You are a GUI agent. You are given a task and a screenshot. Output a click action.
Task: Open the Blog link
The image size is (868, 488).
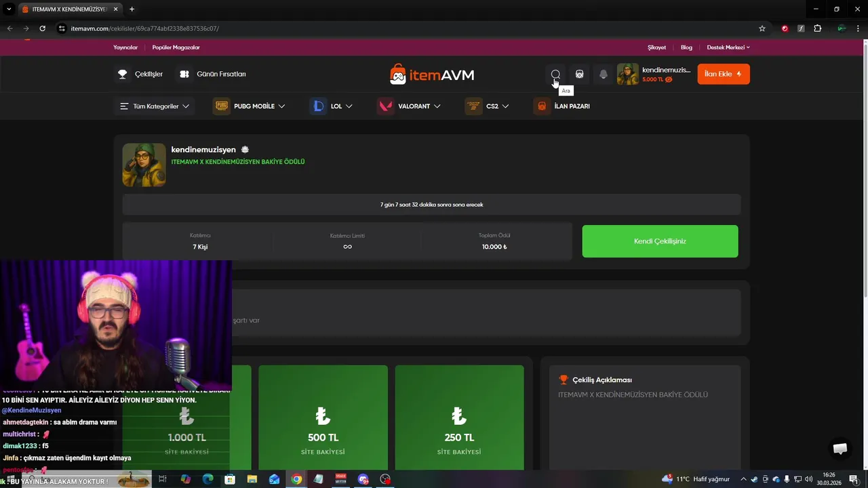click(x=686, y=47)
